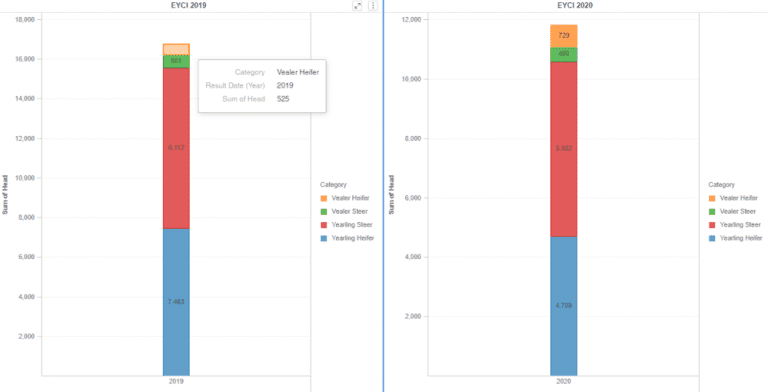This screenshot has width=768, height=392.
Task: Expand the EYCI 2019 chart to fullscreen
Action: pyautogui.click(x=358, y=5)
